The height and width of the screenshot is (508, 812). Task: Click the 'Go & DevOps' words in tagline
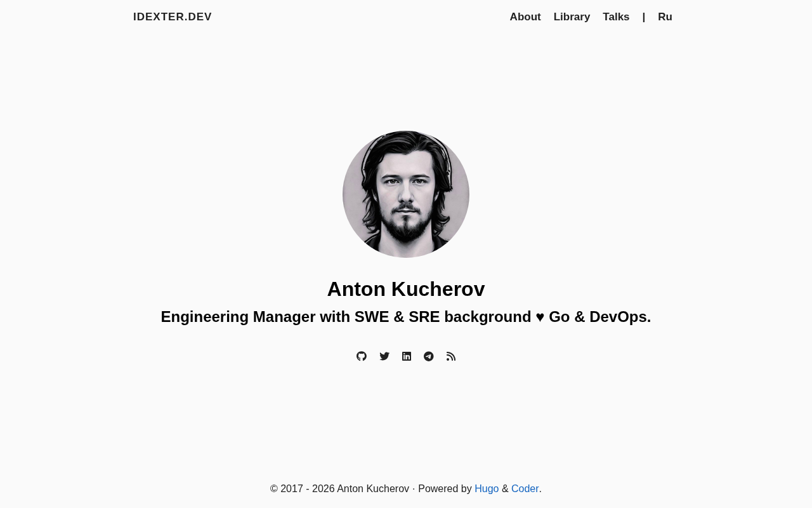tap(599, 317)
